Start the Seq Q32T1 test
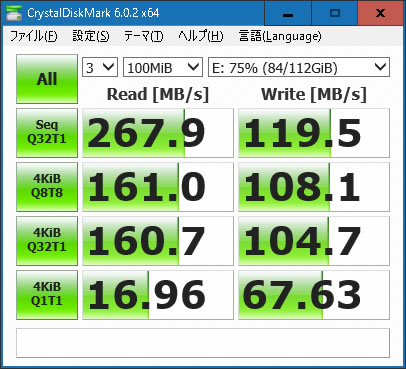 (x=47, y=133)
